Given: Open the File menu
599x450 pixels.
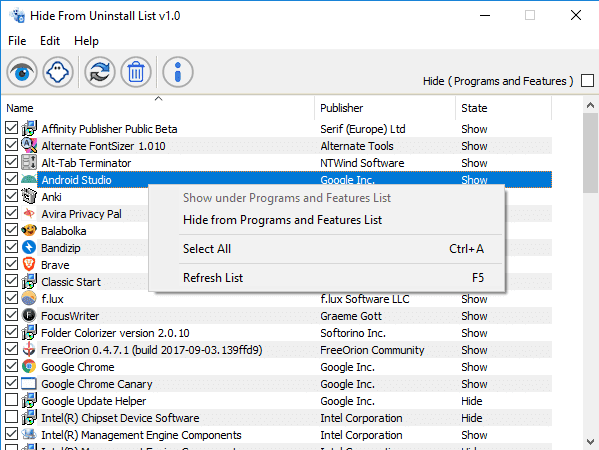Looking at the screenshot, I should click(17, 41).
